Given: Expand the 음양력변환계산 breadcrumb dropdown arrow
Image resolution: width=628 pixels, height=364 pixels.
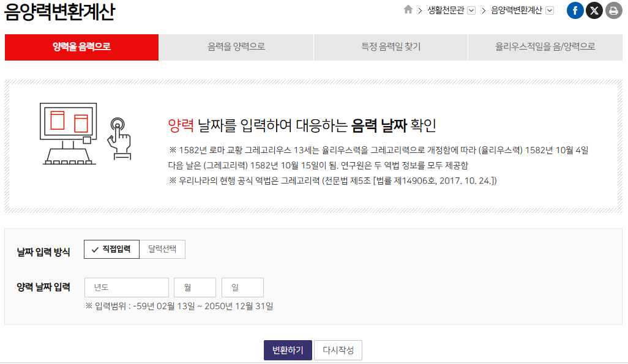Looking at the screenshot, I should pyautogui.click(x=550, y=10).
